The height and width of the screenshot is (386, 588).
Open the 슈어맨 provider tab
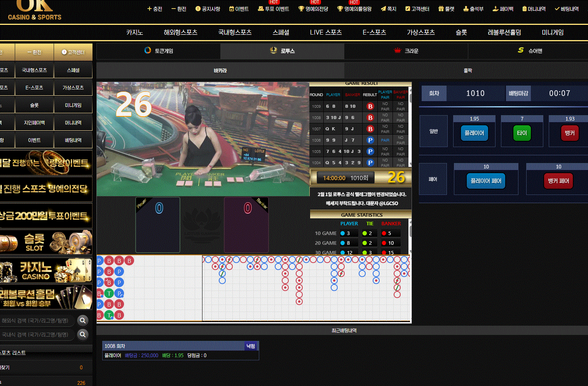(x=530, y=51)
